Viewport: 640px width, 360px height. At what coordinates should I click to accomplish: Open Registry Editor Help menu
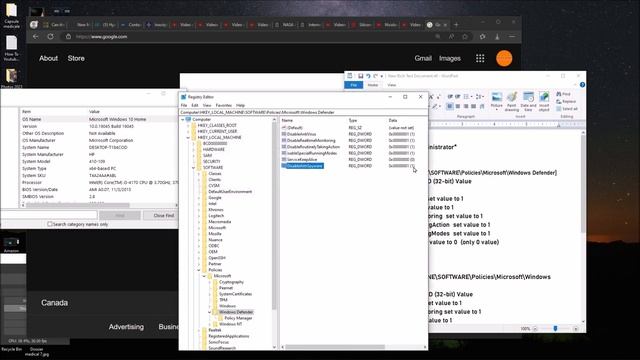point(240,105)
